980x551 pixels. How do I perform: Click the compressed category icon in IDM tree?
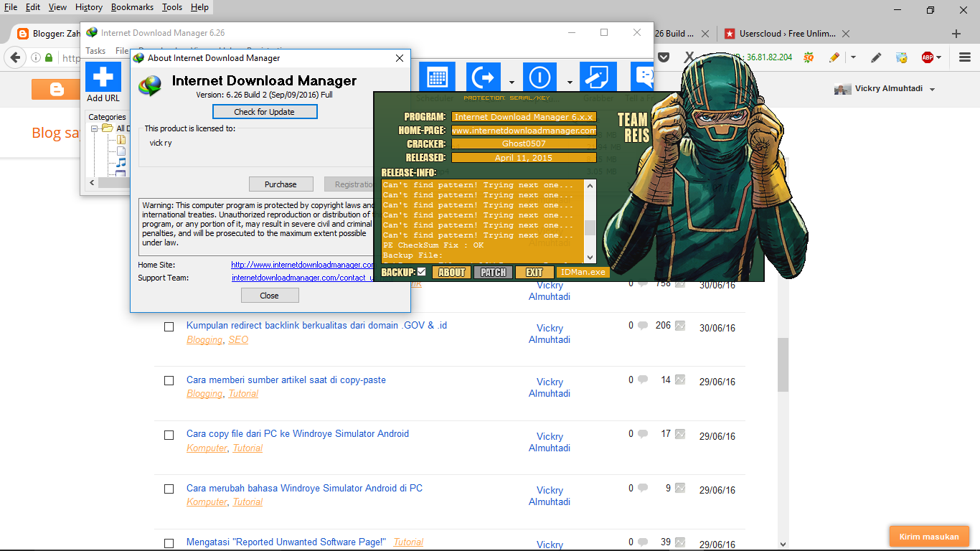[x=121, y=140]
